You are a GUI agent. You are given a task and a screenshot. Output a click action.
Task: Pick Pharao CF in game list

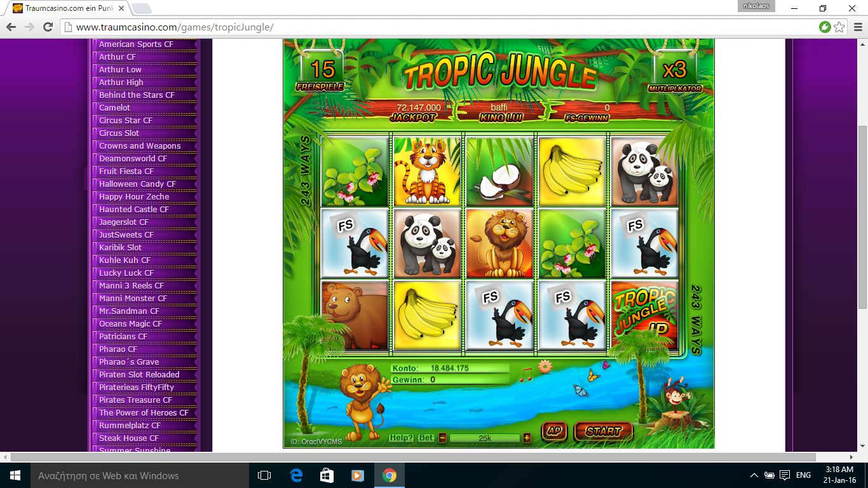point(118,349)
